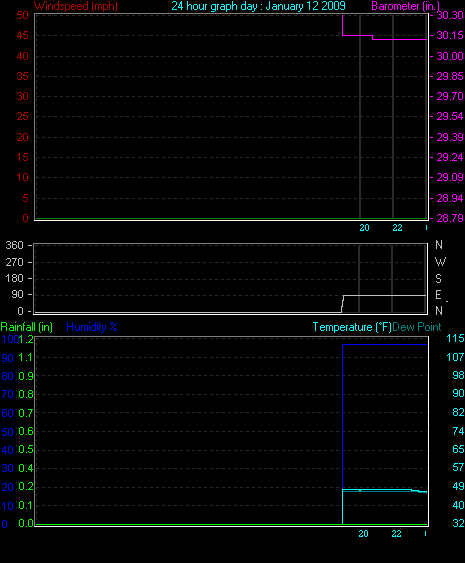Click the 30.15 barometer scale value

(450, 36)
